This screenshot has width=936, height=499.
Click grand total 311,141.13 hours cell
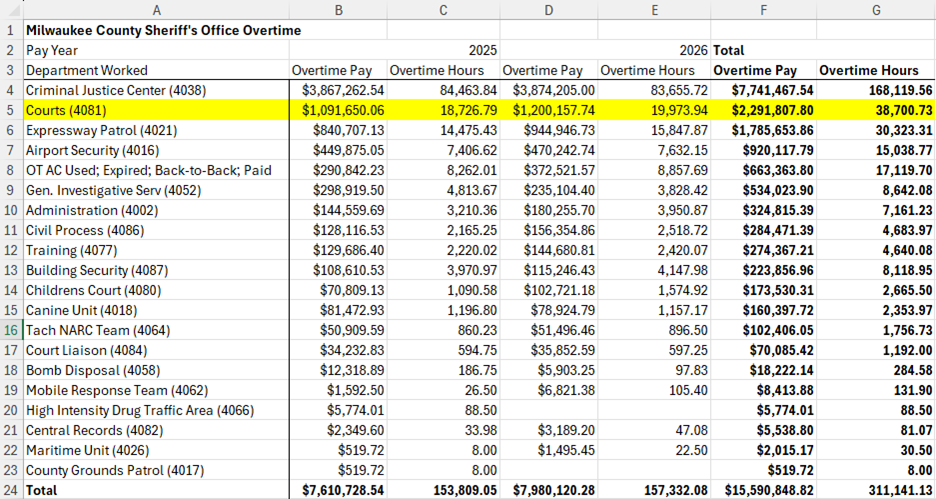[876, 490]
